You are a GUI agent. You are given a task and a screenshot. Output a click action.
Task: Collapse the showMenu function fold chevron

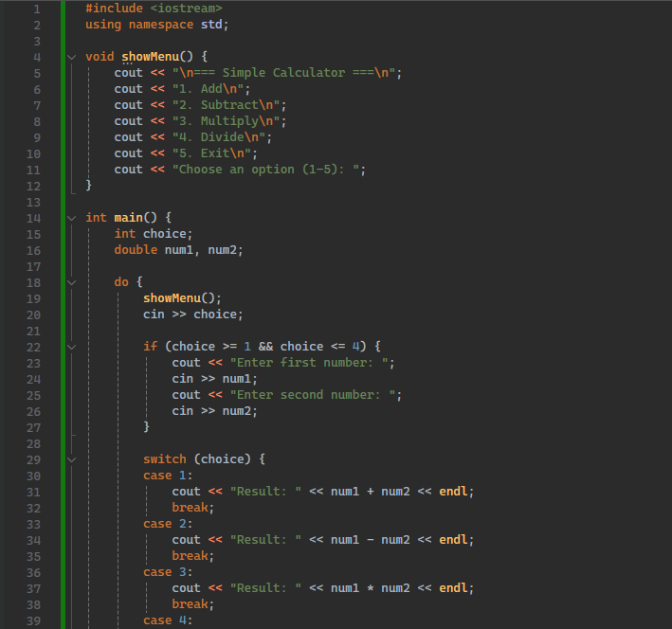point(72,57)
